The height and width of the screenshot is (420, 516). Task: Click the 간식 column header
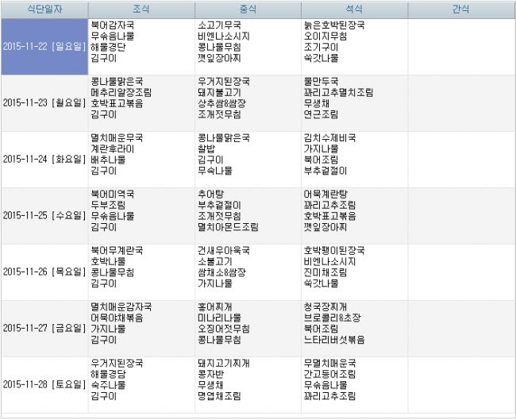[x=460, y=10]
